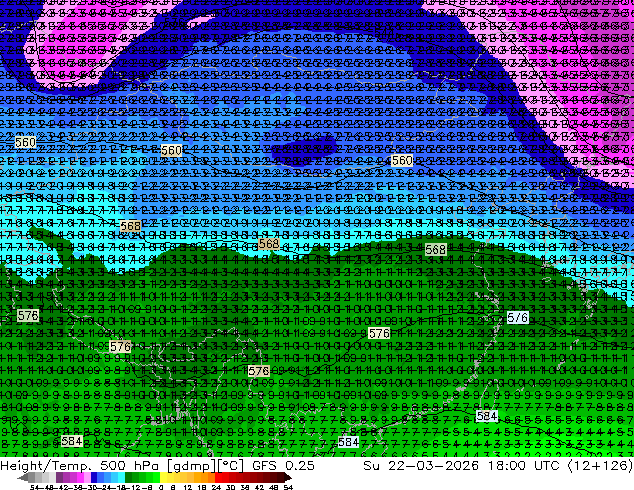Click the dark blue cold pocket in map center
Image resolution: width=634 pixels, height=490 pixels.
point(303,149)
